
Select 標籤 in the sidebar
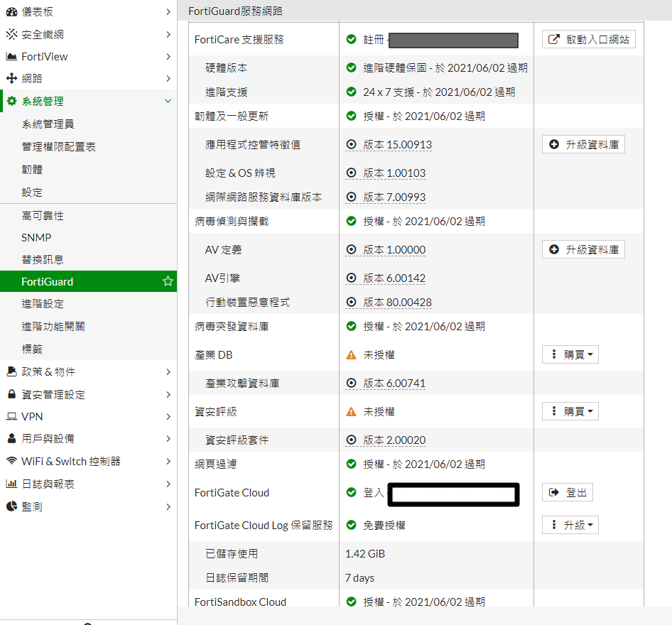(32, 349)
